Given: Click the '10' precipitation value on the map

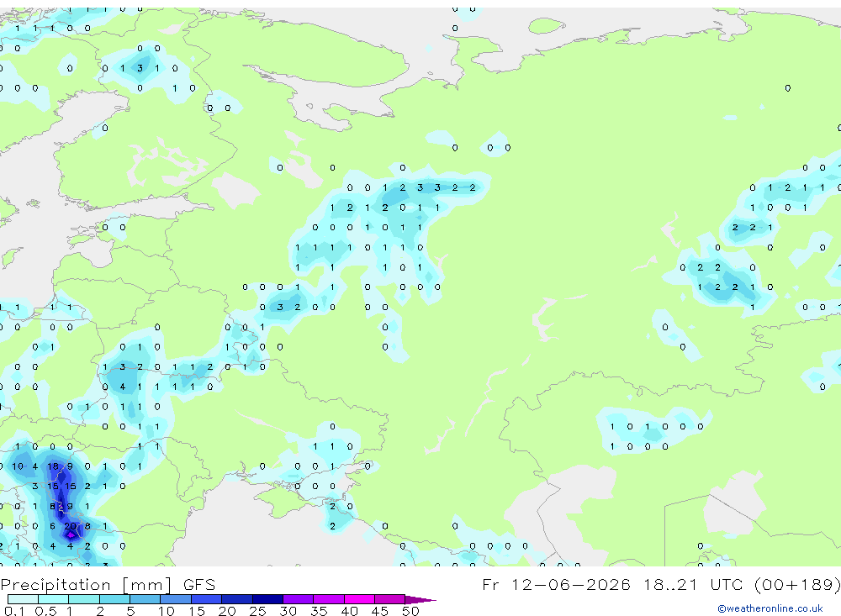Looking at the screenshot, I should (x=18, y=466).
